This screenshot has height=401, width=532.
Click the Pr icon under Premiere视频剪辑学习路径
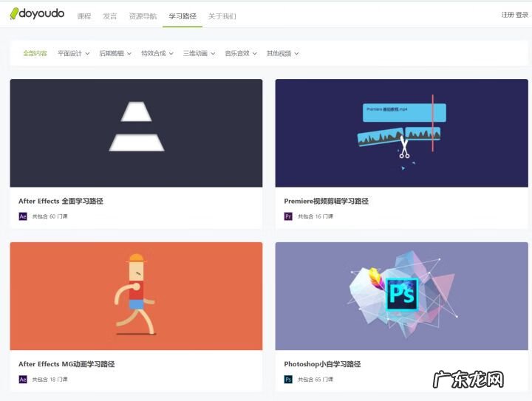point(288,216)
